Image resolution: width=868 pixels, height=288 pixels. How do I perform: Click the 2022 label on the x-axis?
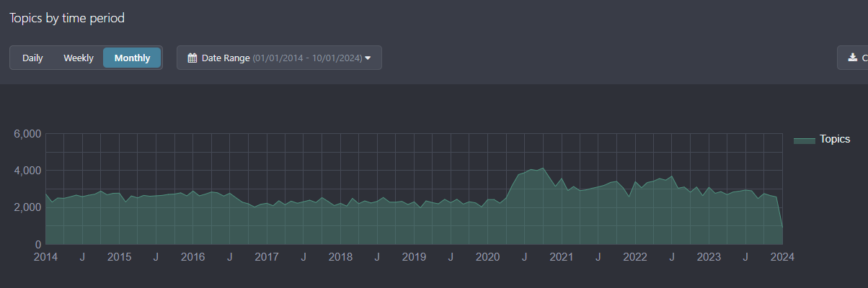pyautogui.click(x=635, y=257)
